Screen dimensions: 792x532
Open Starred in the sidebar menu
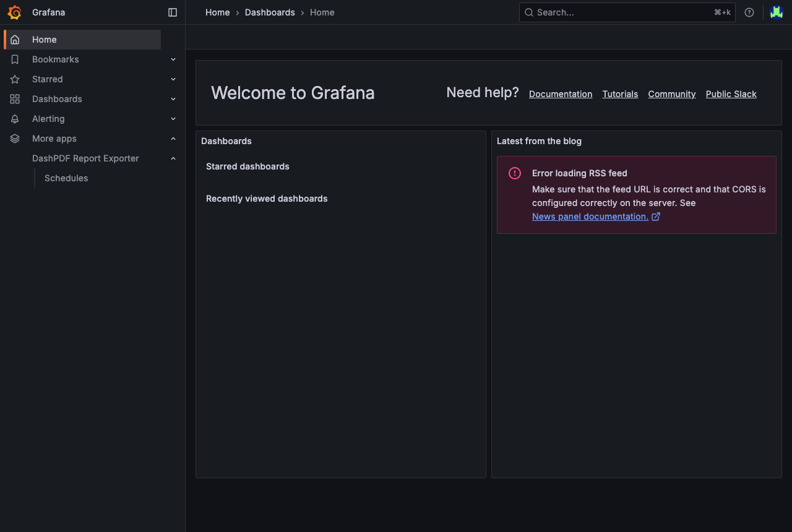tap(48, 79)
